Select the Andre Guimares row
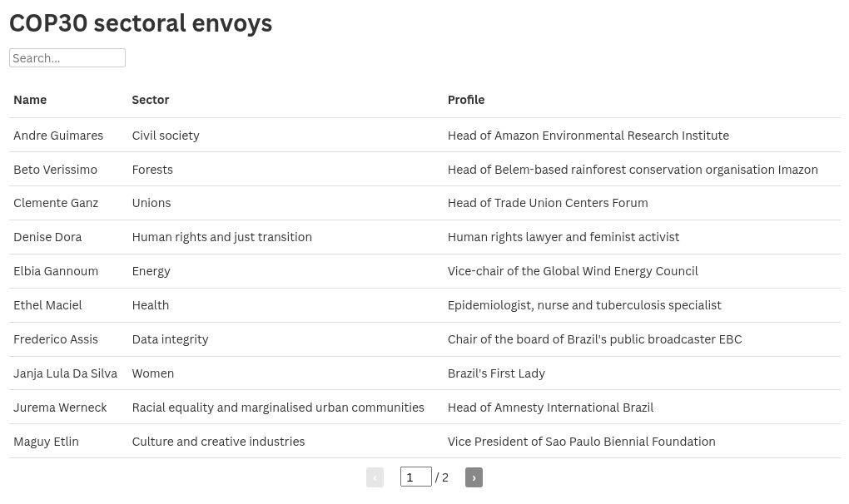Screen dimensions: 849x504 (424, 136)
